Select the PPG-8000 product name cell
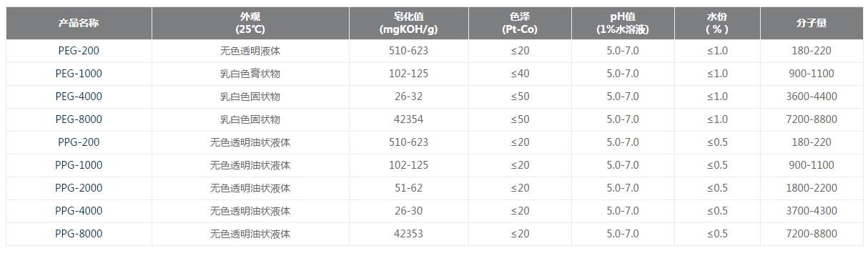 click(x=79, y=234)
